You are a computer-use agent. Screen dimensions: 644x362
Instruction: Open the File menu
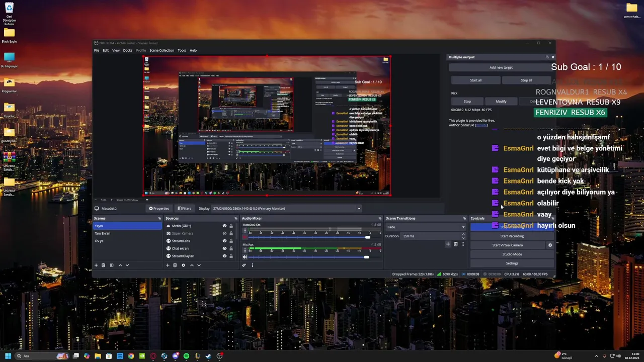(x=97, y=50)
